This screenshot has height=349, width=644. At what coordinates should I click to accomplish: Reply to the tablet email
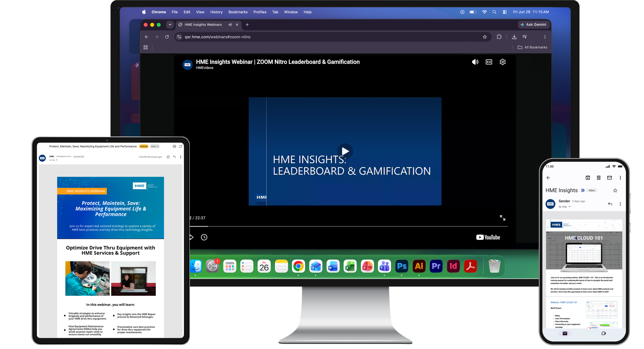(174, 157)
